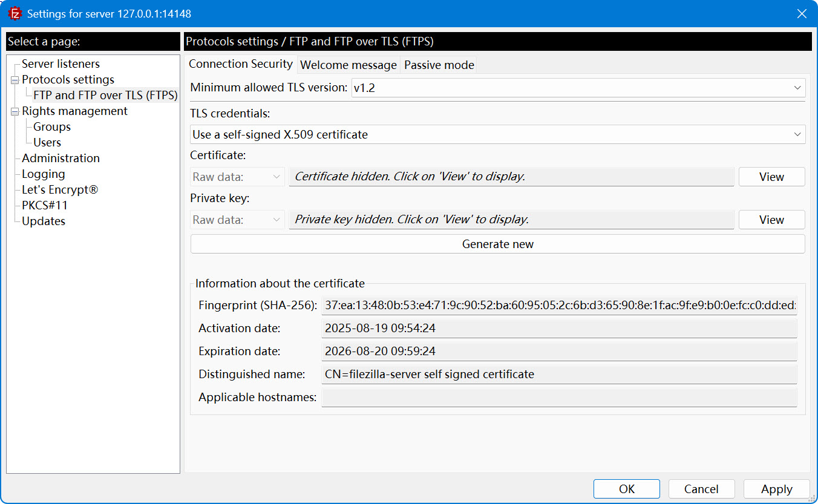
Task: Open the Minimum allowed TLS version dropdown
Action: (x=578, y=88)
